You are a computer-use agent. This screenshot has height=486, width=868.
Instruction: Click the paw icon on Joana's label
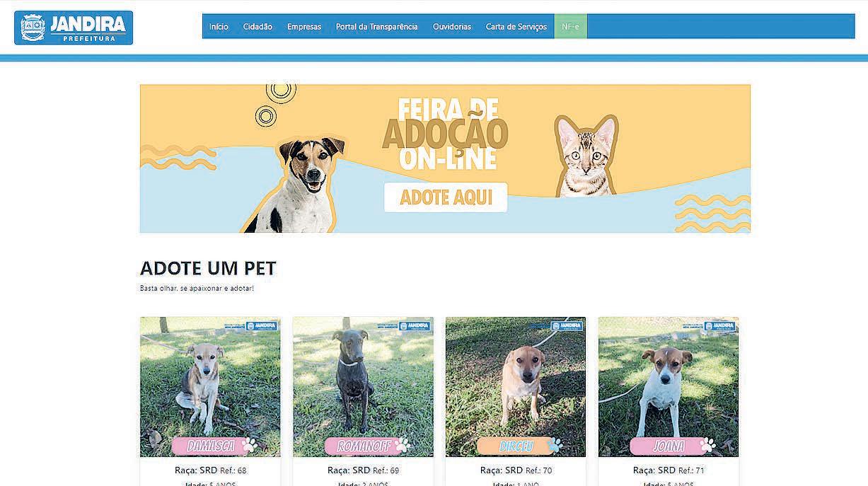[x=707, y=445]
